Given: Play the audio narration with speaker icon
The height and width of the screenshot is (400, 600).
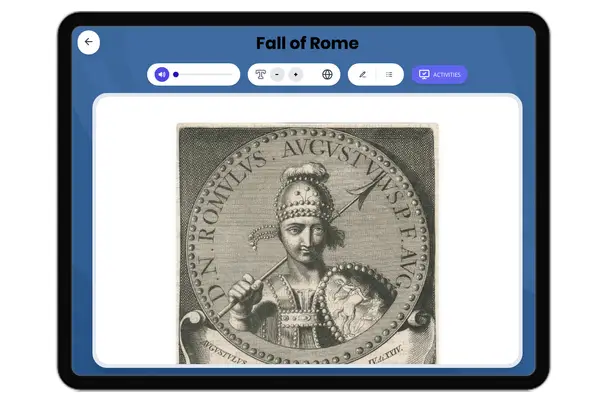Looking at the screenshot, I should tap(162, 74).
